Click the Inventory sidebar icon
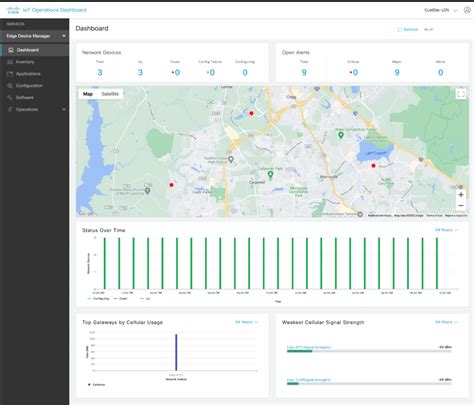Viewport: 474px width, 405px height. pos(10,62)
